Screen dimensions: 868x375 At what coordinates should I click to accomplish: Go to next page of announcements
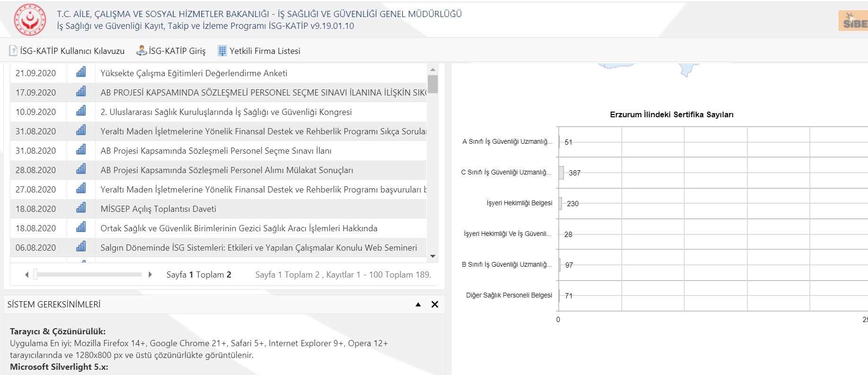pos(150,275)
